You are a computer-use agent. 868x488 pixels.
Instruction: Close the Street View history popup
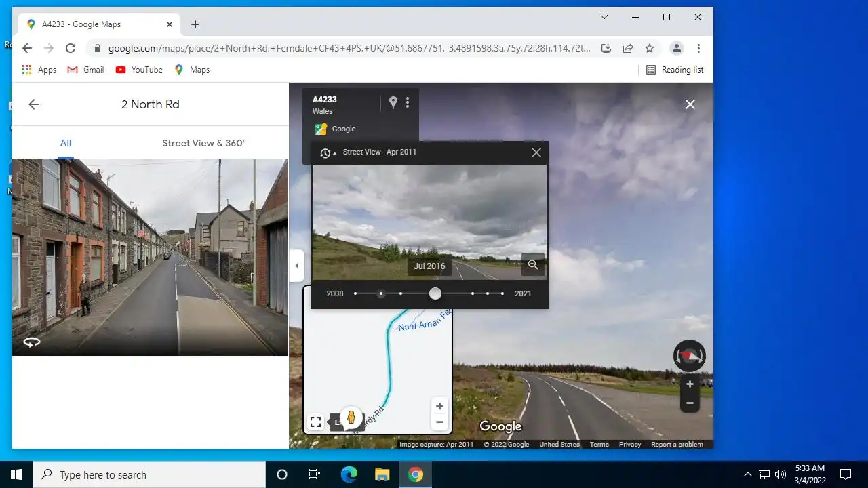pyautogui.click(x=536, y=152)
